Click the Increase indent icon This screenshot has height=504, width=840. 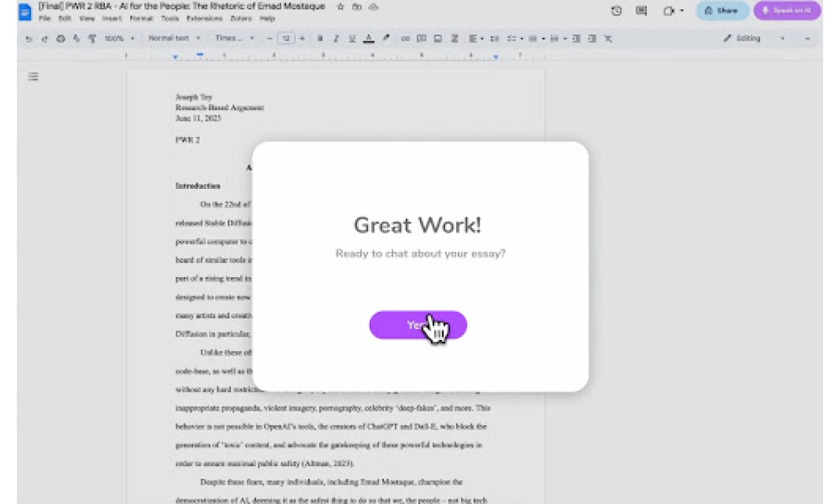click(x=592, y=39)
